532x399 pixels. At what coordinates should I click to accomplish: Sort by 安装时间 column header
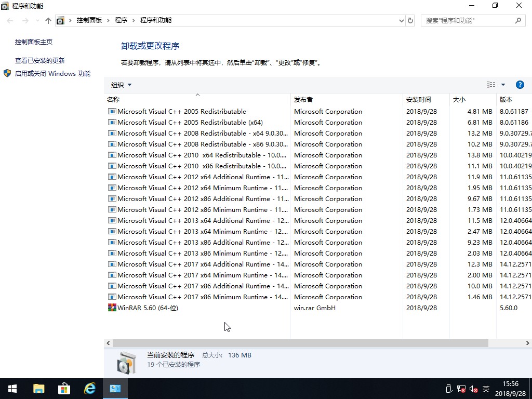coord(426,99)
